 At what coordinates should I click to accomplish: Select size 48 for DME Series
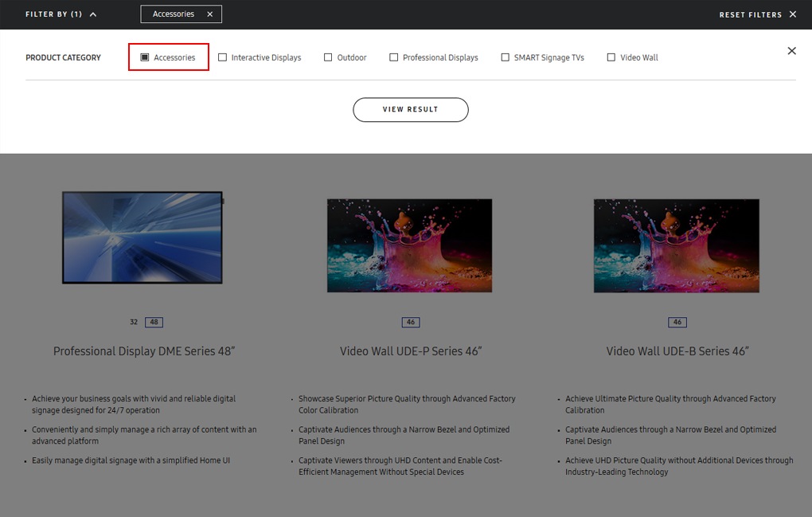[154, 322]
